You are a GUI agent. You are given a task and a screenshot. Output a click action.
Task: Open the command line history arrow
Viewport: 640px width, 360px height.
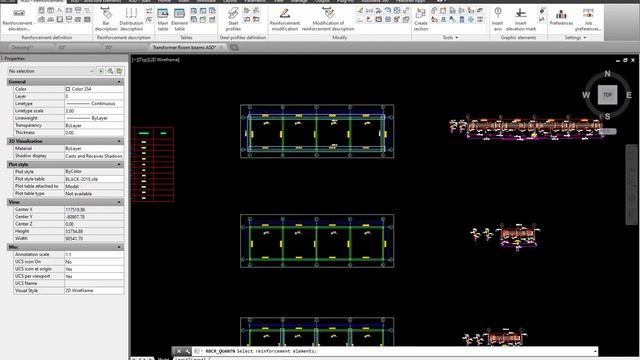pos(595,351)
